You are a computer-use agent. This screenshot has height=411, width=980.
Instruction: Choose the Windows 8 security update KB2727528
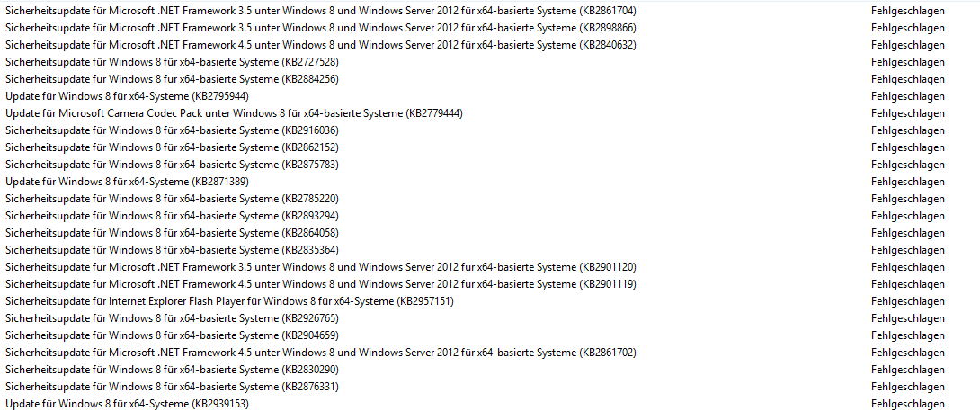tap(172, 62)
